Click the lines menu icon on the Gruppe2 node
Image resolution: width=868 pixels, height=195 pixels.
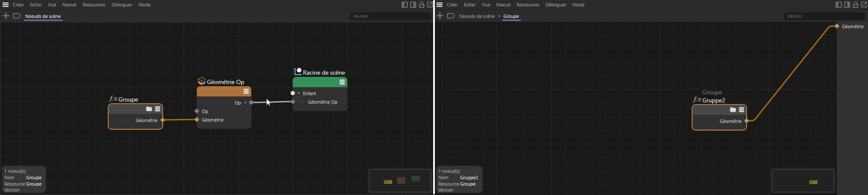[x=742, y=110]
